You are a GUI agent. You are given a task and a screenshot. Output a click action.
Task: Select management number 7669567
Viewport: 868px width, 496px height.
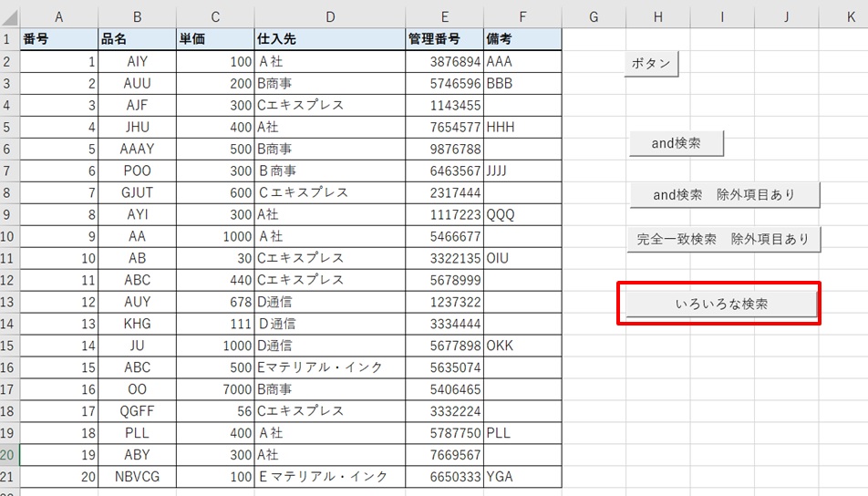click(445, 455)
